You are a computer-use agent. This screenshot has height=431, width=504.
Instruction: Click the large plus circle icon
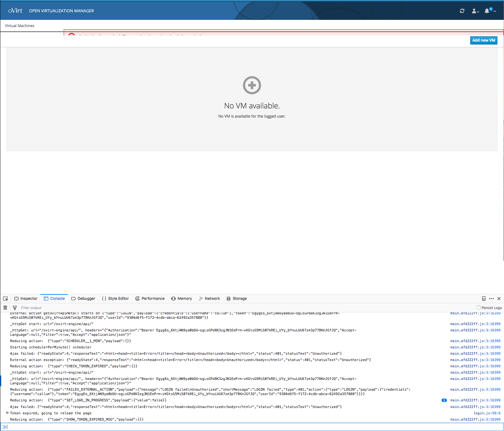252,85
